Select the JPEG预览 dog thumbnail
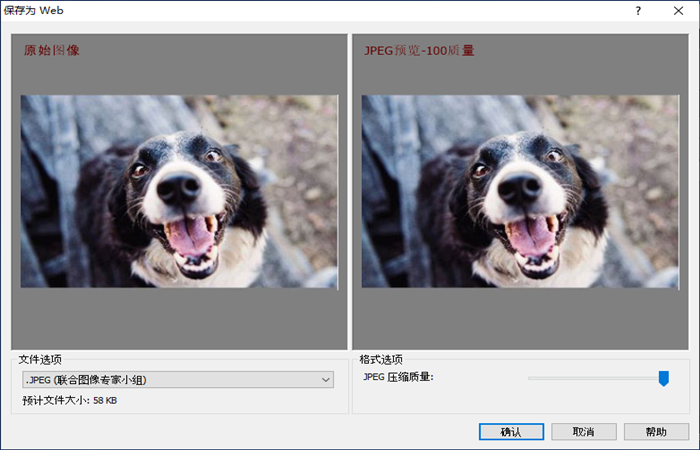The image size is (700, 450). pyautogui.click(x=520, y=191)
